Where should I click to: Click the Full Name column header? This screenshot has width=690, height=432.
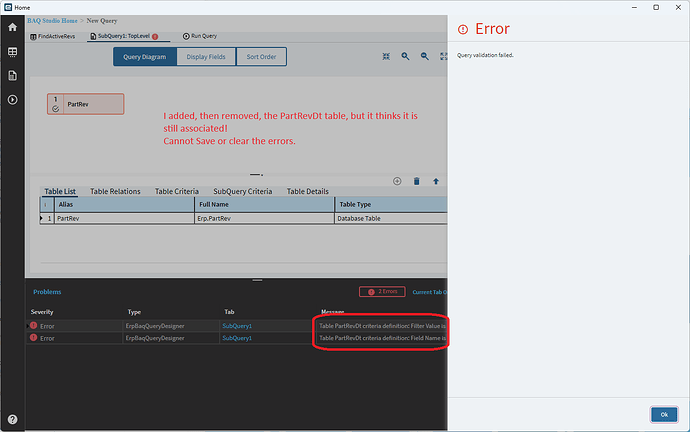pos(264,204)
